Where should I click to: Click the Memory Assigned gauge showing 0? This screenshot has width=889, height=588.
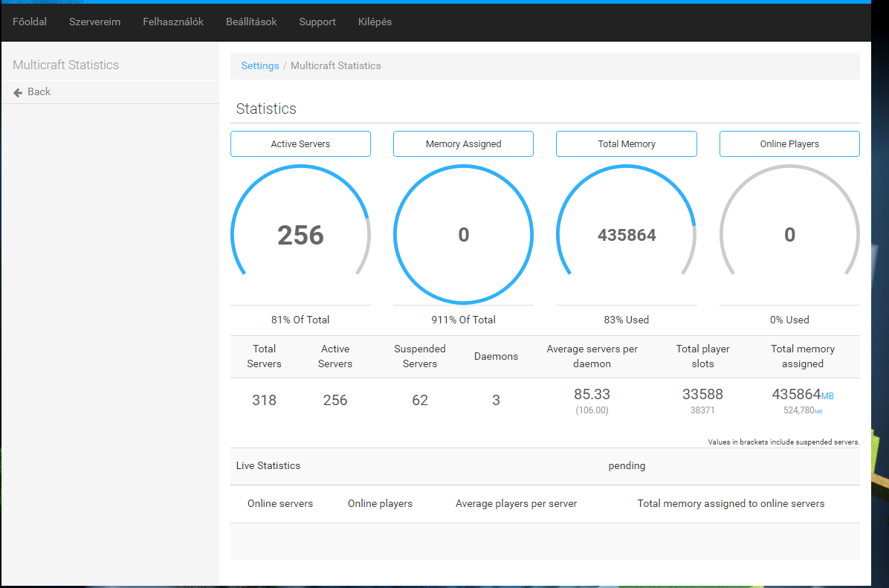tap(463, 234)
